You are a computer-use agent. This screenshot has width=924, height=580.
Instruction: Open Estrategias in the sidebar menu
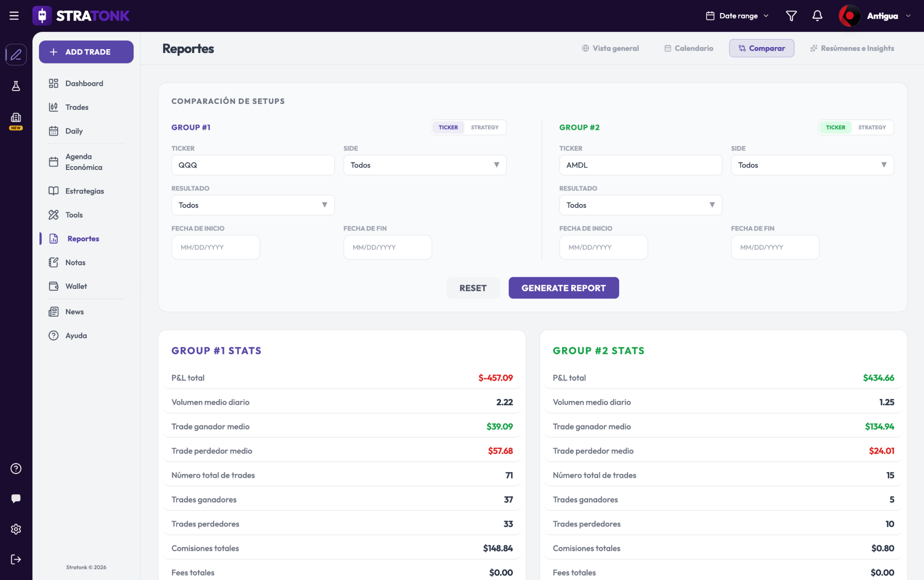[85, 191]
